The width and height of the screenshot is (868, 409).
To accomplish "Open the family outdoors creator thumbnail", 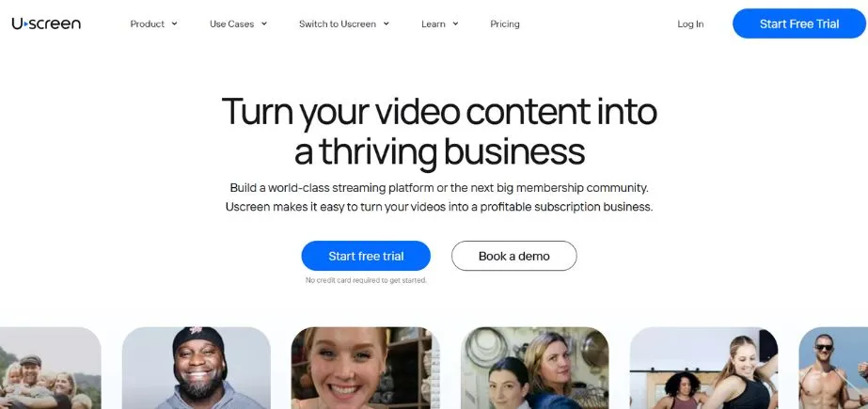I will pos(51,368).
